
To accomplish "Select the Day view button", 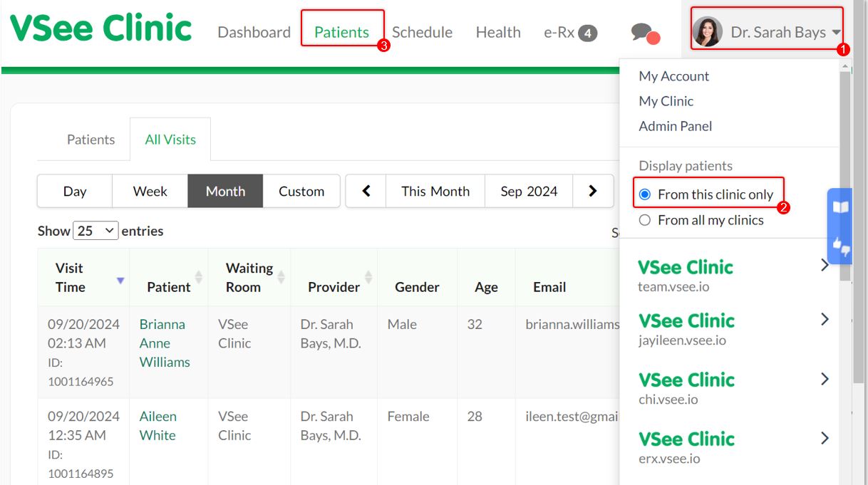I will 75,191.
